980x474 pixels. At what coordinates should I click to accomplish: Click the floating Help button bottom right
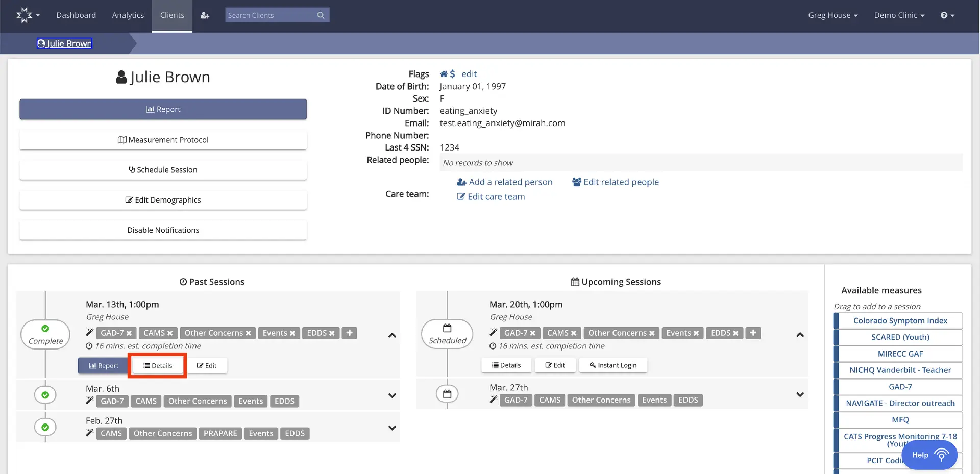pos(929,455)
